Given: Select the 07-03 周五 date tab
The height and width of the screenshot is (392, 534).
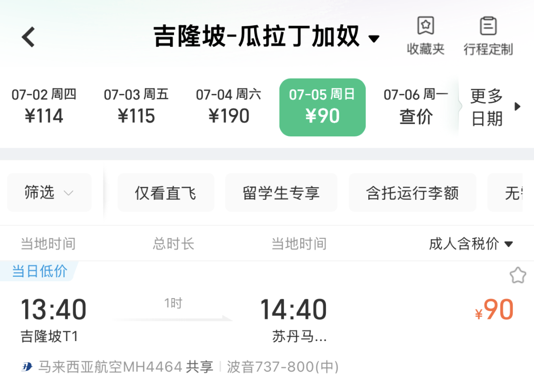Looking at the screenshot, I should click(x=136, y=107).
